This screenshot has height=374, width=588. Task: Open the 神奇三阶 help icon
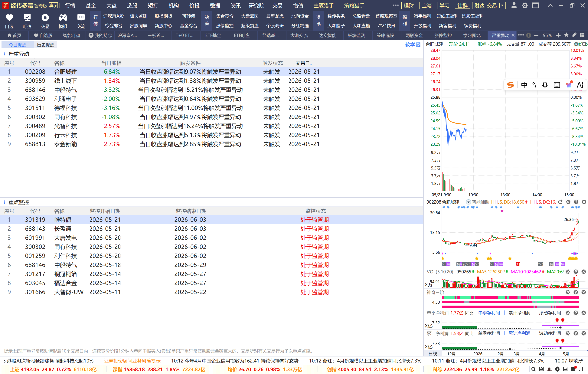point(576,292)
